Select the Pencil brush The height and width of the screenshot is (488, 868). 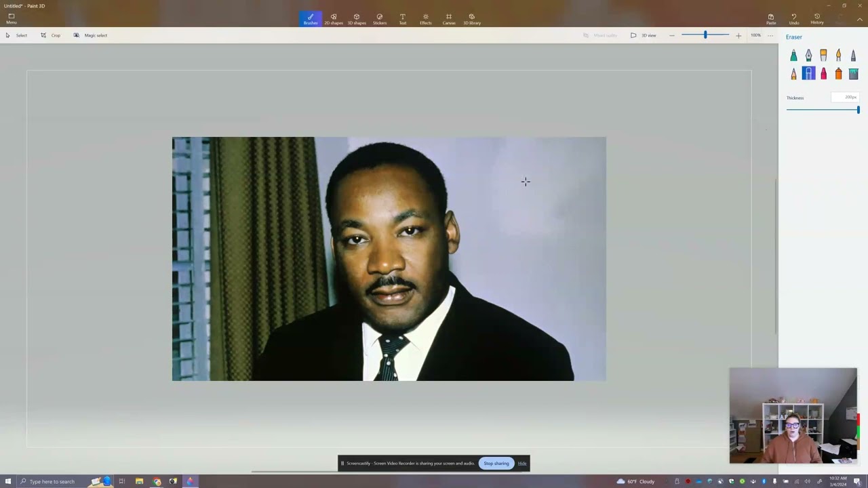(793, 73)
